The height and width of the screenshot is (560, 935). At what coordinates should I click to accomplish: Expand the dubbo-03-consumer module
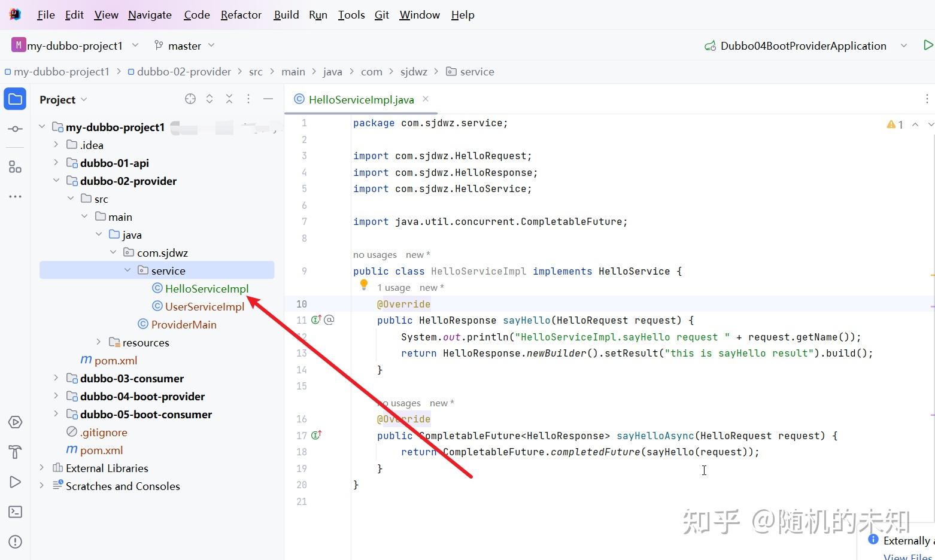pos(56,378)
